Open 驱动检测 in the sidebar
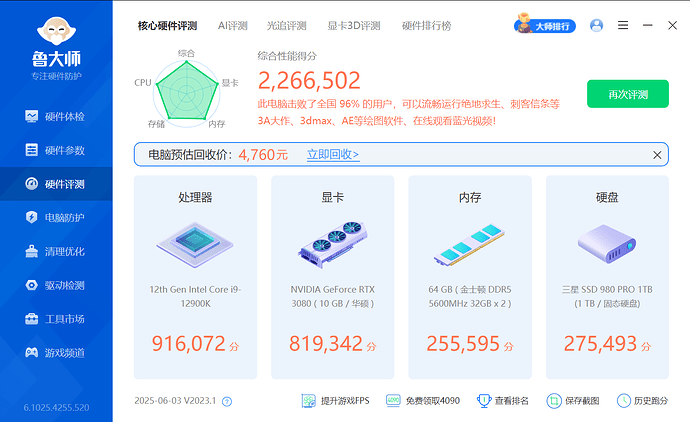 point(56,285)
